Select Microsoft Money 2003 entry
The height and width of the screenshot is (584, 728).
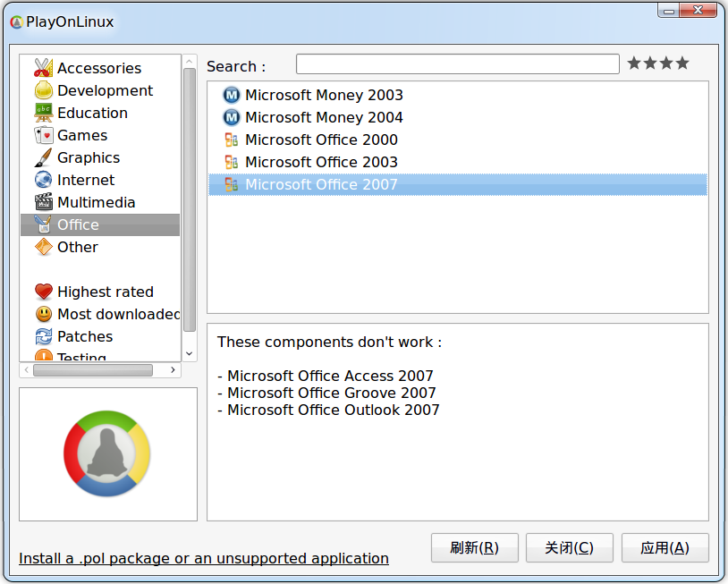point(458,95)
